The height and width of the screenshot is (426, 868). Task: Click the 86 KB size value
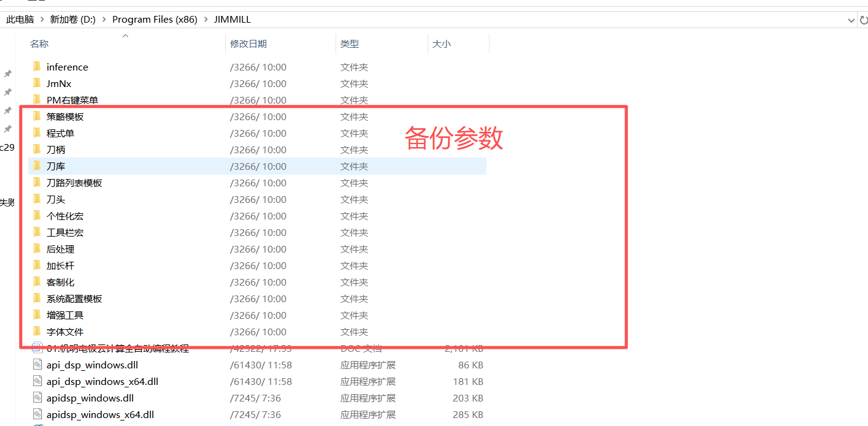[470, 365]
